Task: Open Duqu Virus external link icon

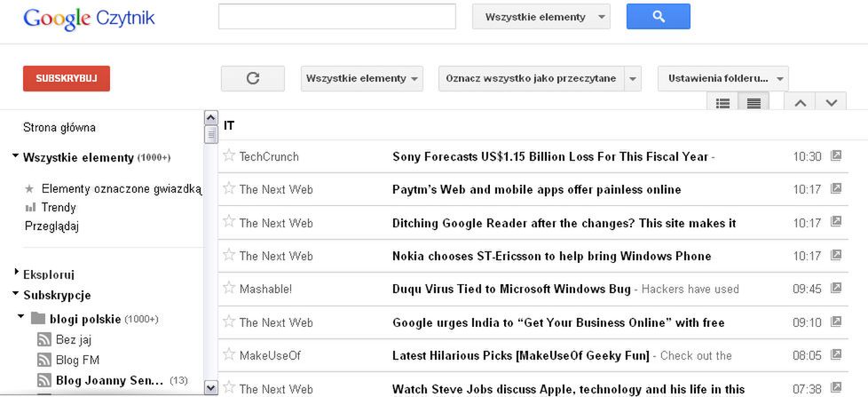Action: click(x=836, y=288)
